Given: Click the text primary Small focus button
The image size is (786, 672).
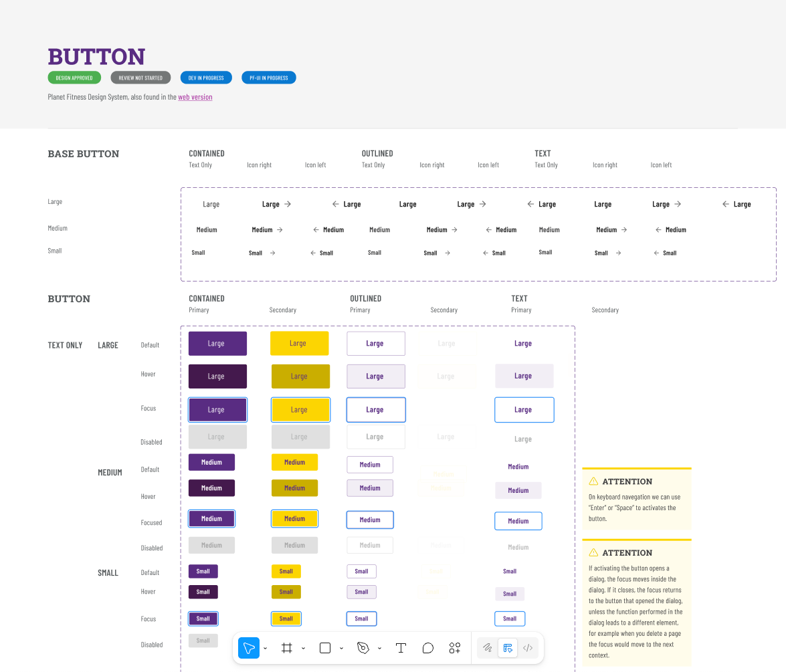Looking at the screenshot, I should 510,619.
